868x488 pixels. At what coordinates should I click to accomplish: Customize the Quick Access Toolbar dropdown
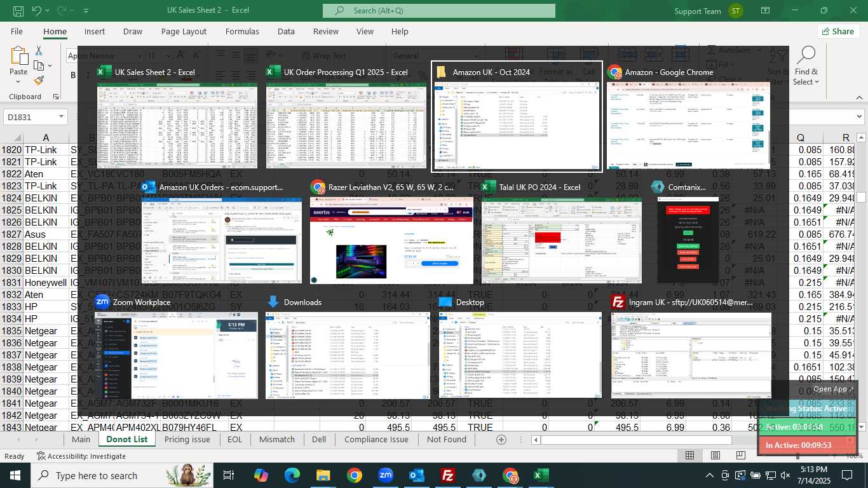(x=86, y=11)
